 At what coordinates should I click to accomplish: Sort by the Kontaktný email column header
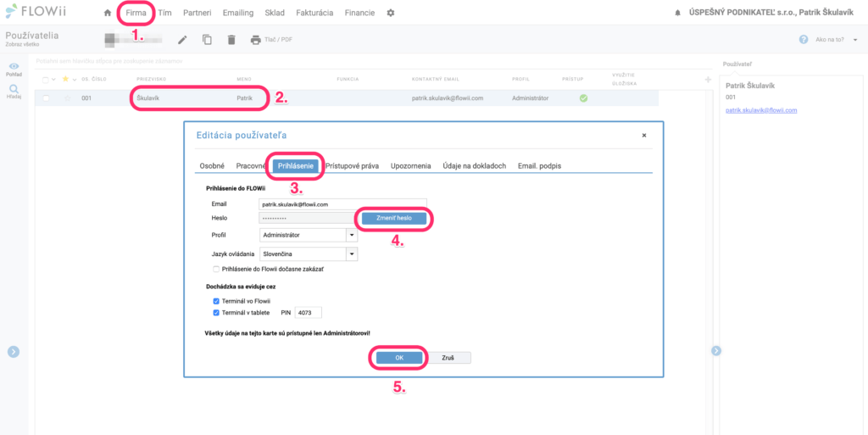click(x=436, y=80)
